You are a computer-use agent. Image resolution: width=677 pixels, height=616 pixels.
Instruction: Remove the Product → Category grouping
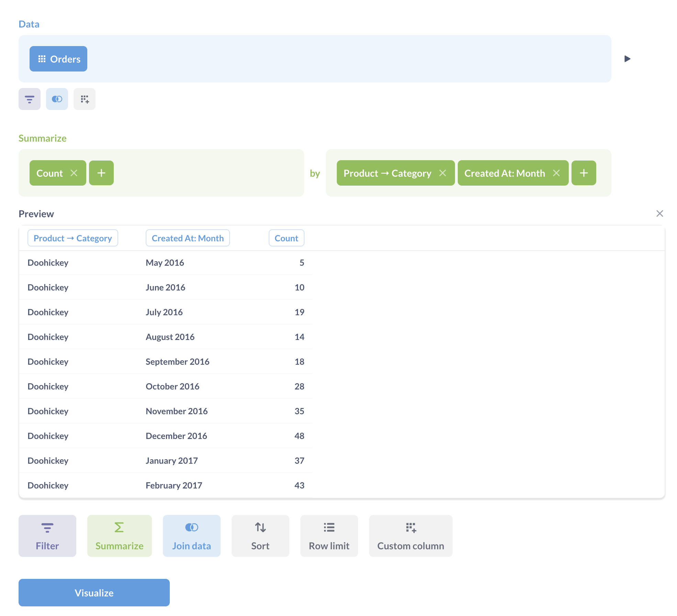pos(443,173)
